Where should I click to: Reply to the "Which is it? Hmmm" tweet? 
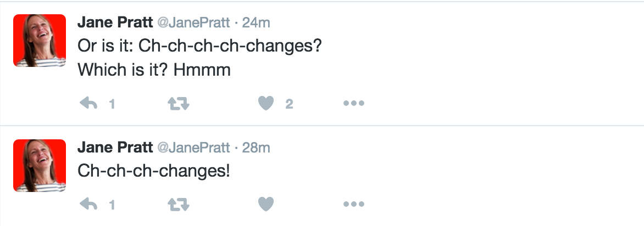point(88,103)
